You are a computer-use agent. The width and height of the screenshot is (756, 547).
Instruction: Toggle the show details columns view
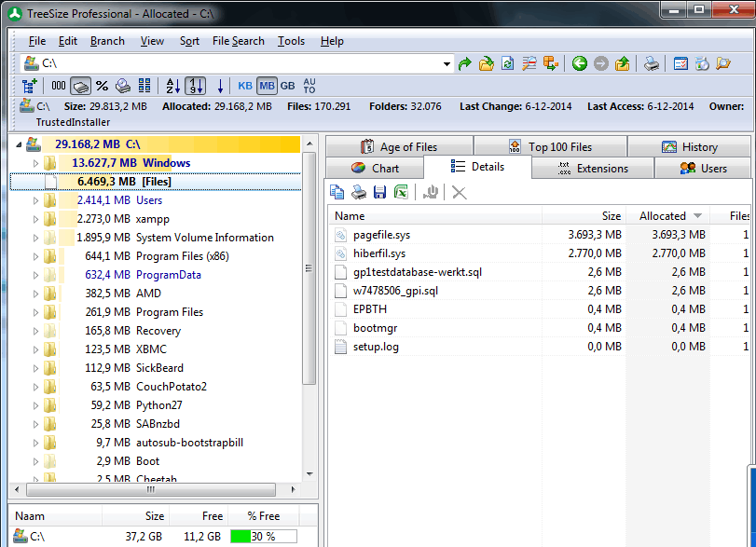tap(144, 86)
